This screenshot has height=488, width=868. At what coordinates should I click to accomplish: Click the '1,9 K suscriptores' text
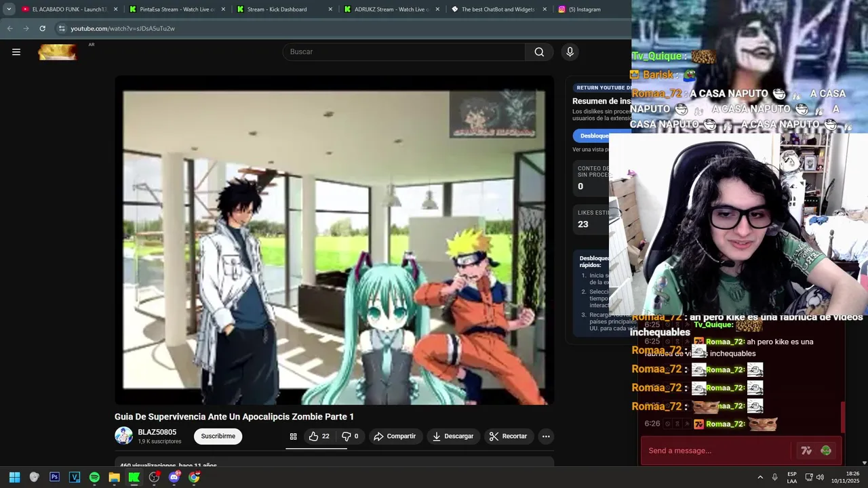coord(159,442)
